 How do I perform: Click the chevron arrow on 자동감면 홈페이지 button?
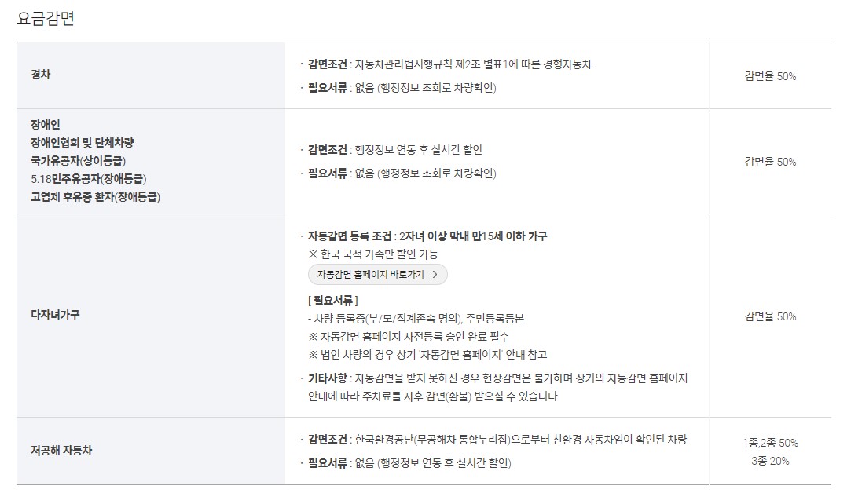(435, 274)
